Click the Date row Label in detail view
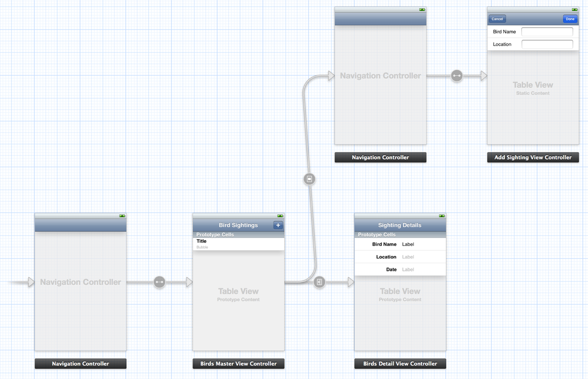 pos(408,269)
